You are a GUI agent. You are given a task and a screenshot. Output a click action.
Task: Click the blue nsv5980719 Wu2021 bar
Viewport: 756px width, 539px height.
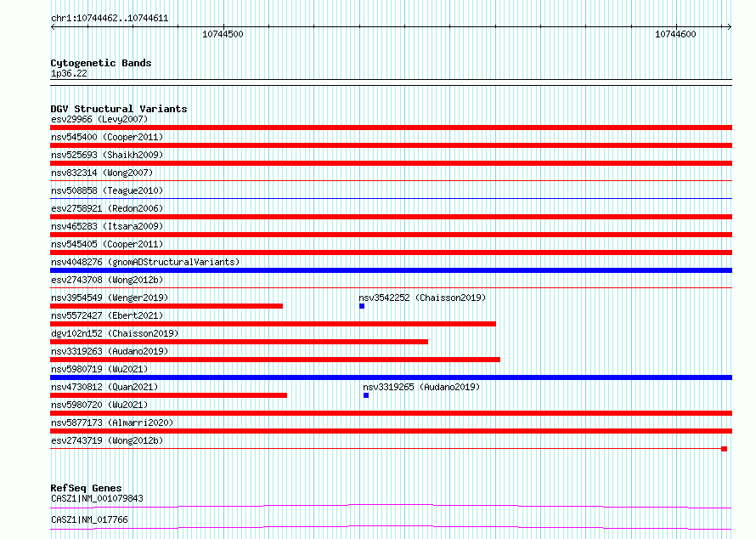point(391,377)
